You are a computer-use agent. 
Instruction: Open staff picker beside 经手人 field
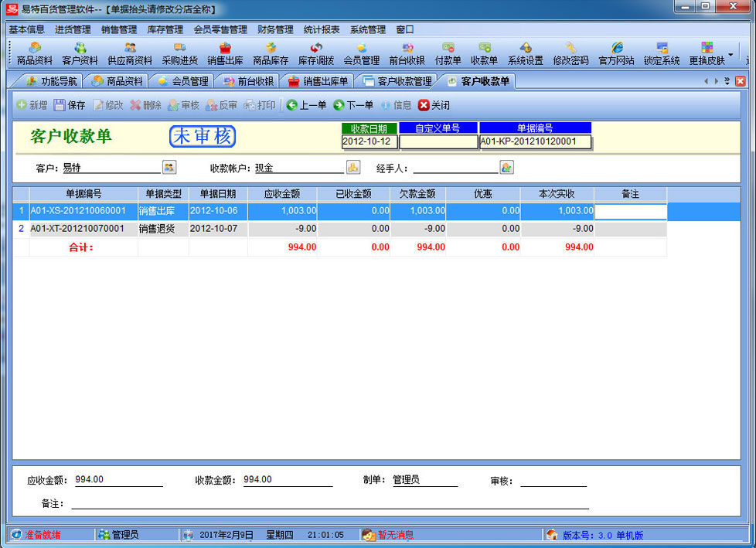coord(506,167)
